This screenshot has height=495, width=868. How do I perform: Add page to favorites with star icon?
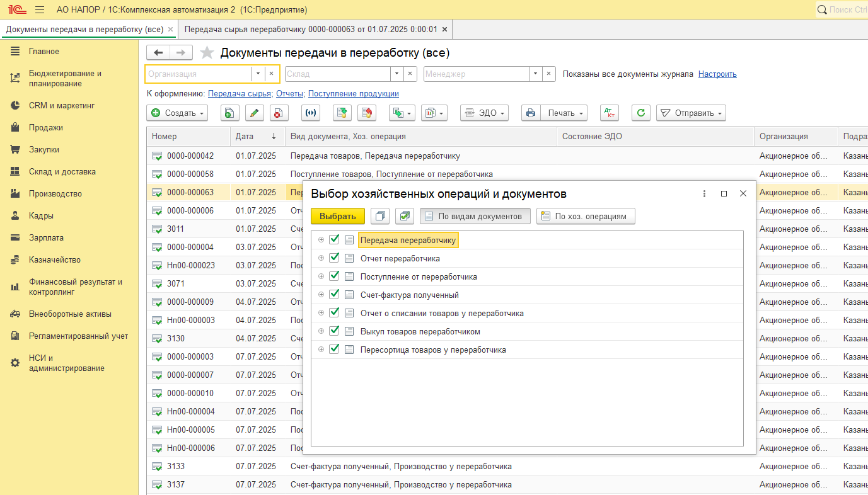[205, 53]
